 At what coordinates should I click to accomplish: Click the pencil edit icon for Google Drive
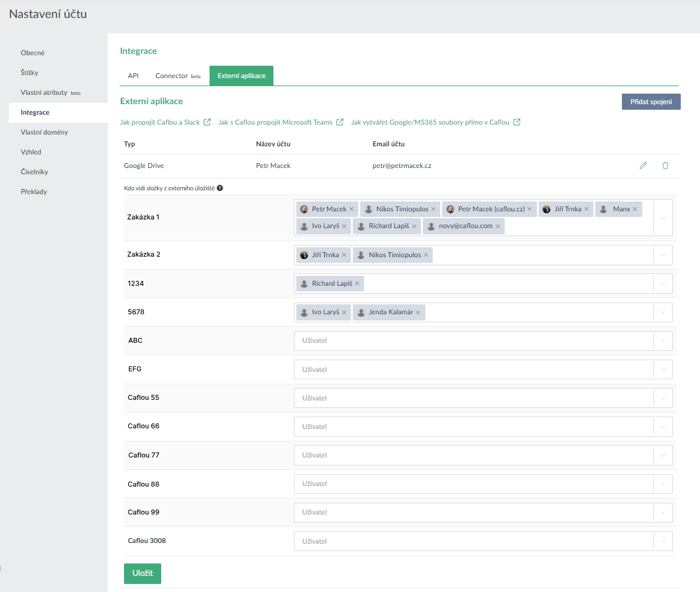coord(643,166)
